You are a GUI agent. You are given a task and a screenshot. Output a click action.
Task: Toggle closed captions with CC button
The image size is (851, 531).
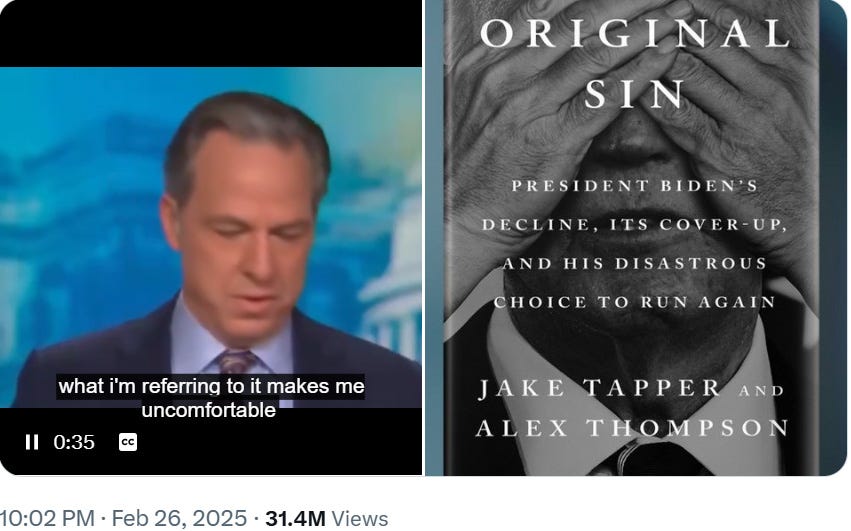coord(128,442)
